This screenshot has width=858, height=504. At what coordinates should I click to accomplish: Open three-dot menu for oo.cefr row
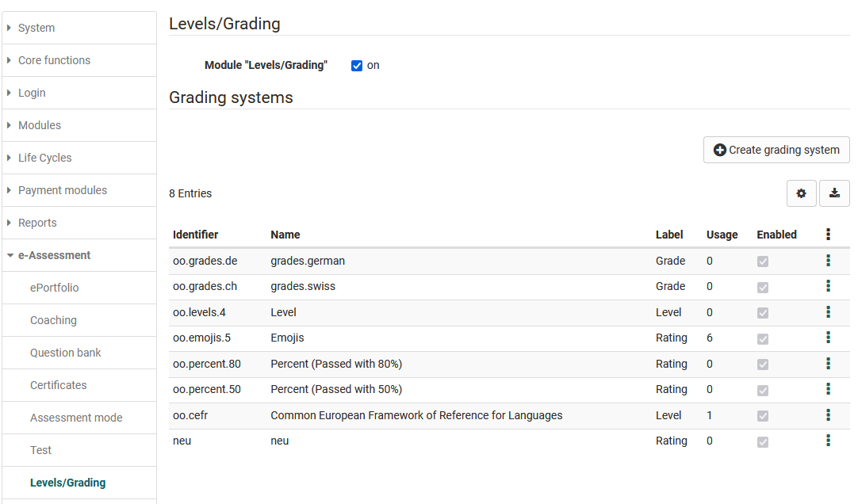[828, 415]
